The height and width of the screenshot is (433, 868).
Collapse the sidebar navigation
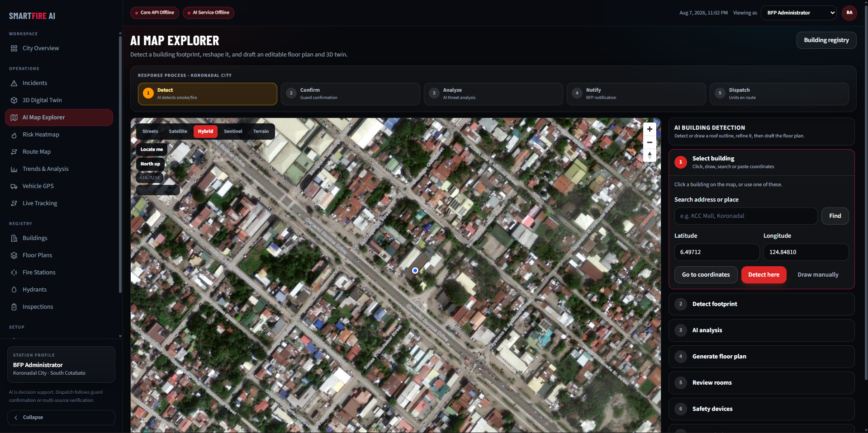point(61,418)
